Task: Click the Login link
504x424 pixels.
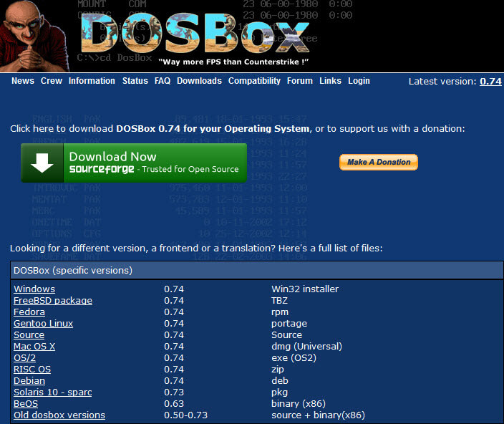Action: pos(359,81)
